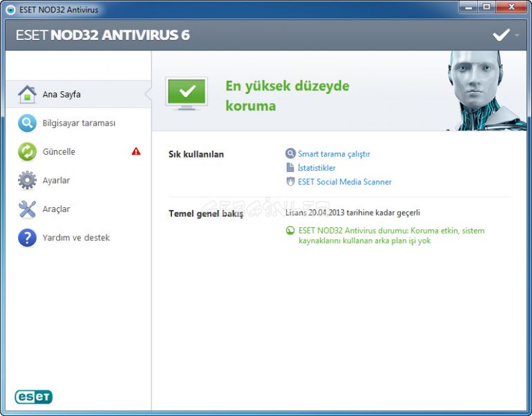Click the Lisans 20.04.2013 validity text
The width and height of the screenshot is (532, 416).
click(x=352, y=213)
